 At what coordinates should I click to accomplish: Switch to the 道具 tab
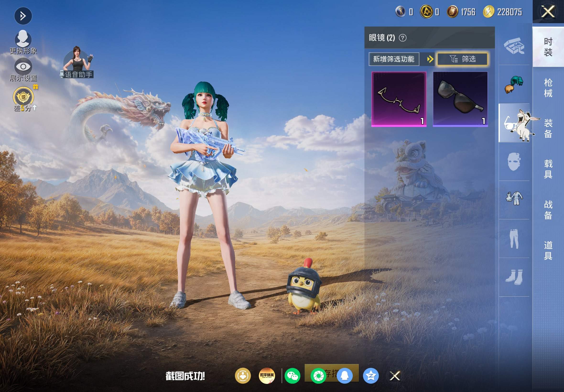coord(548,250)
